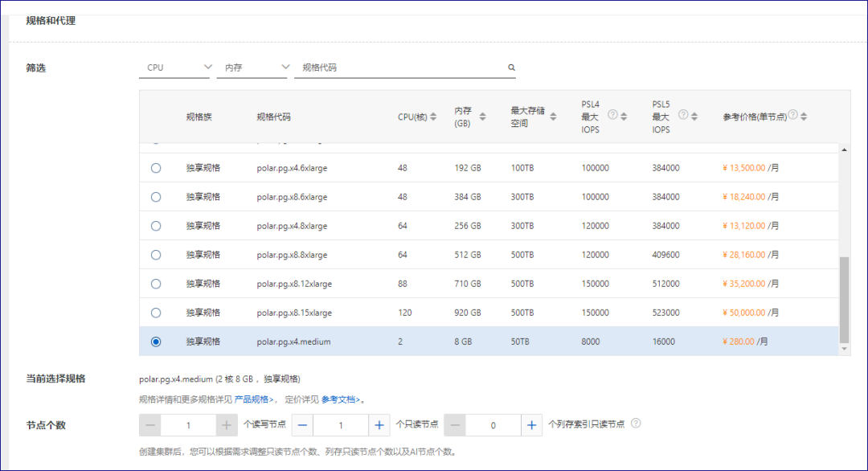Viewport: 868px width, 471px height.
Task: Click the search icon in 规格代码 filter
Action: [511, 68]
